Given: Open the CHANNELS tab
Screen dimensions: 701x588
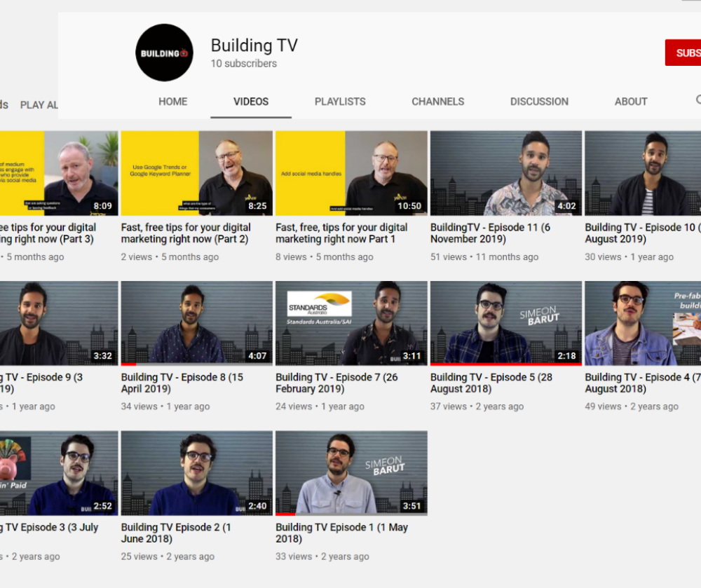Looking at the screenshot, I should pos(437,102).
